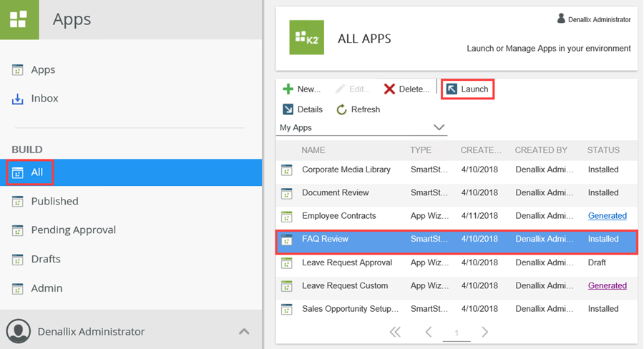
Task: Click the Corporate Media Library row icon
Action: pos(287,170)
